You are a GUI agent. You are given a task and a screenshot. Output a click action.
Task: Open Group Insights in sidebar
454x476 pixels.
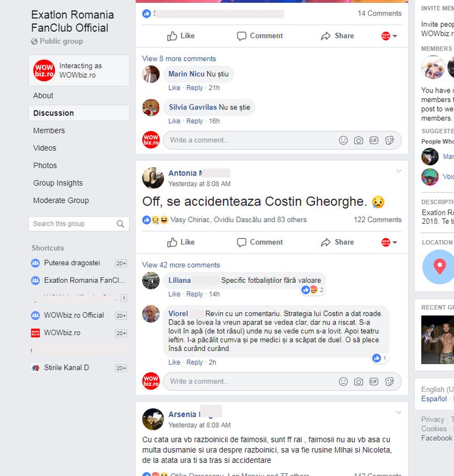coord(58,183)
